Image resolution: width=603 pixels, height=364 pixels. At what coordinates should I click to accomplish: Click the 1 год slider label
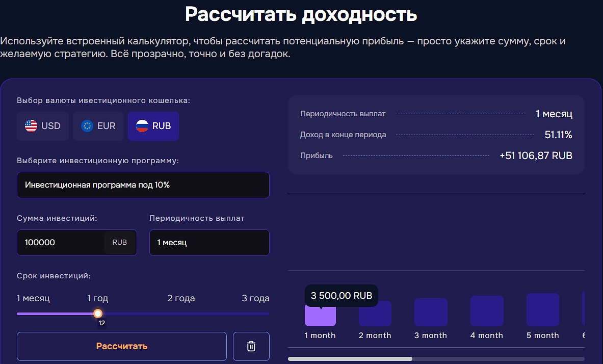click(x=98, y=298)
